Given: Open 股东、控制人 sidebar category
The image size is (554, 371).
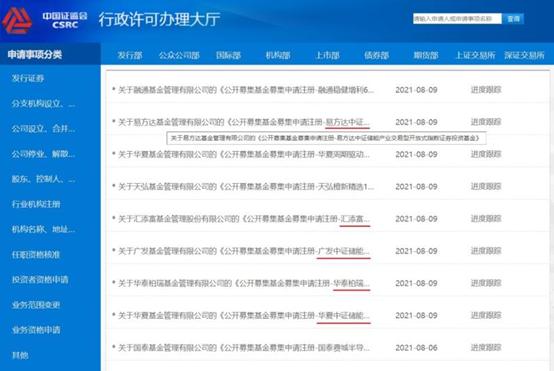Looking at the screenshot, I should (x=43, y=179).
